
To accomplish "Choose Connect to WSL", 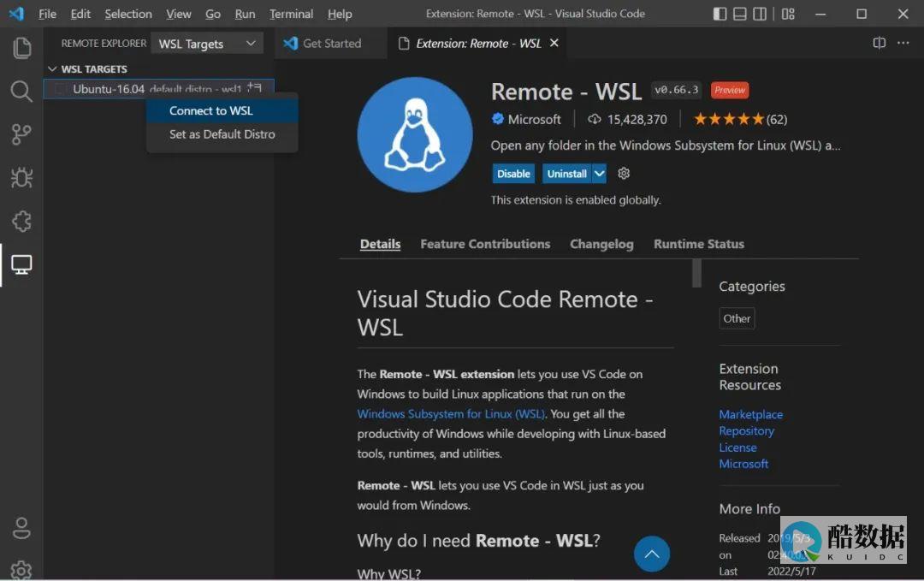I will tap(222, 110).
